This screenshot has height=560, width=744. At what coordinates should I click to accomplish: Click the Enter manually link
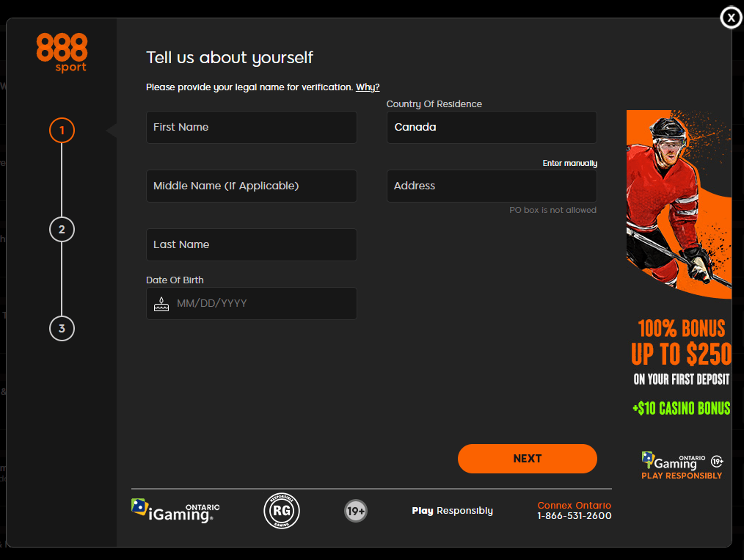point(570,163)
